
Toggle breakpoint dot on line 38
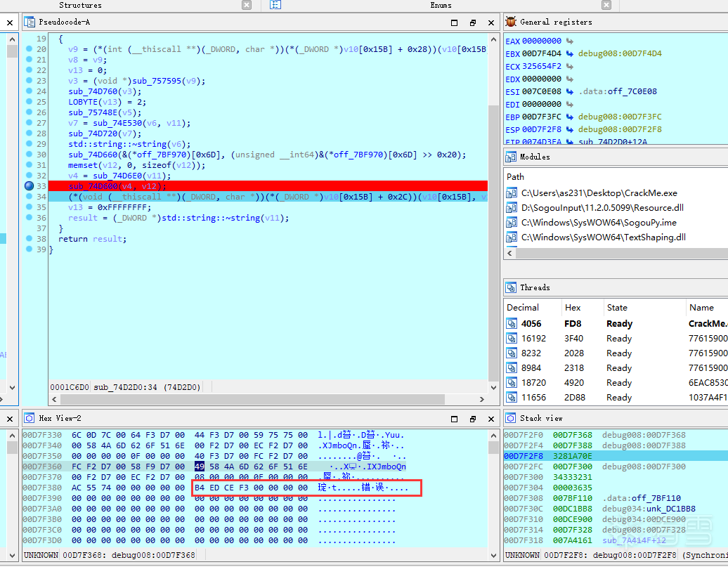(x=30, y=238)
